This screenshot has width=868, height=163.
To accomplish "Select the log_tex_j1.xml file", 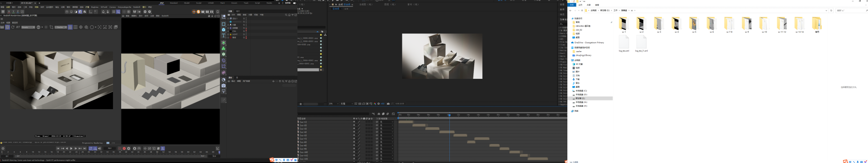I will pos(642,43).
